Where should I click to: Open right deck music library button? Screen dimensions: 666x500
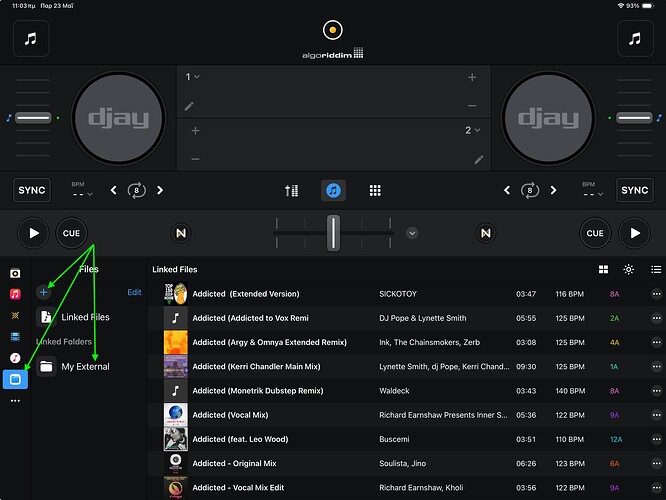[x=635, y=39]
